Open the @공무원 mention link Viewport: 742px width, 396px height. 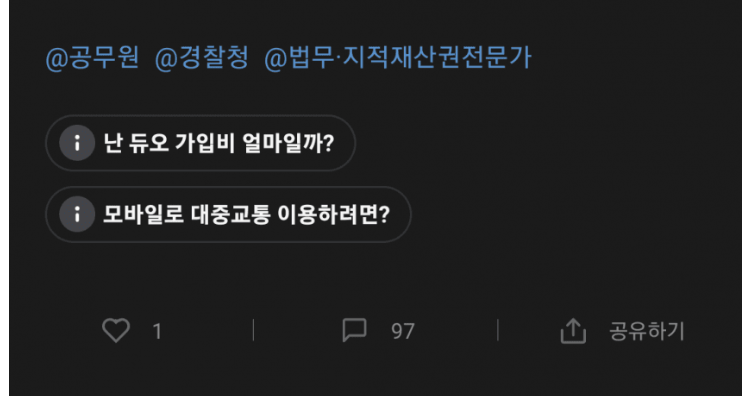coord(92,59)
